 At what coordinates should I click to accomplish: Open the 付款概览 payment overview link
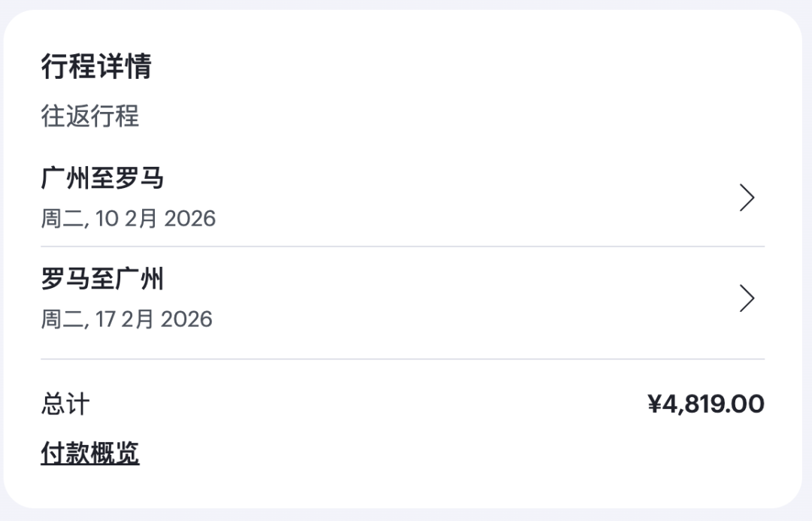tap(90, 453)
